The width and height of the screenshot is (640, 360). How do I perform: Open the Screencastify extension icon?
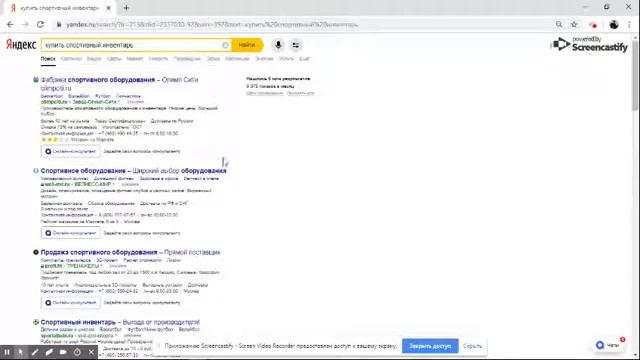tap(593, 24)
